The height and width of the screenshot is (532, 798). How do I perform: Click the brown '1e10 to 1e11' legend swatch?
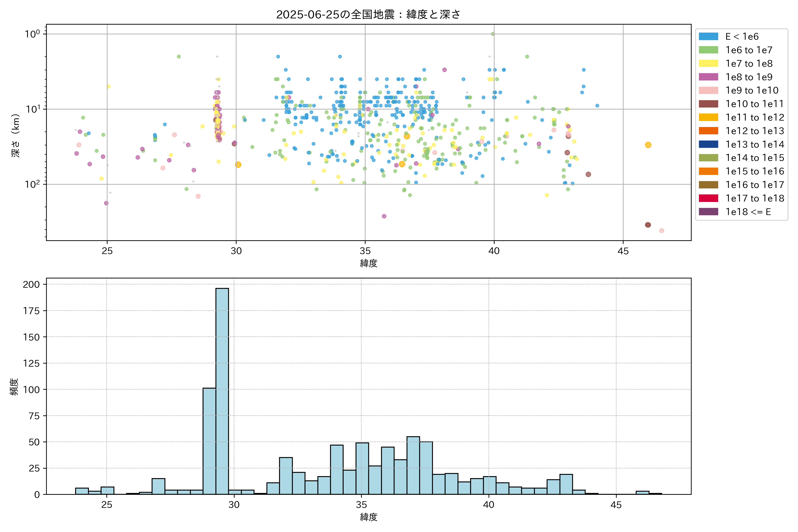pos(708,104)
